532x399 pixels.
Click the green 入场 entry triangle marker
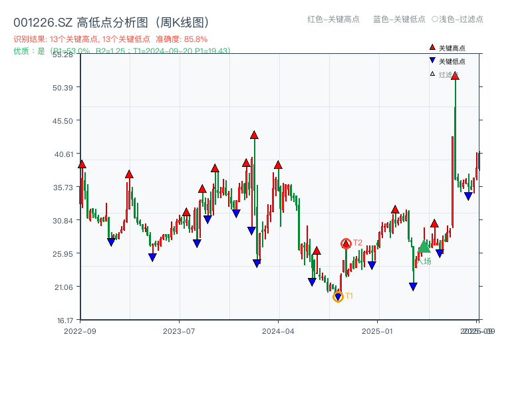coord(424,247)
